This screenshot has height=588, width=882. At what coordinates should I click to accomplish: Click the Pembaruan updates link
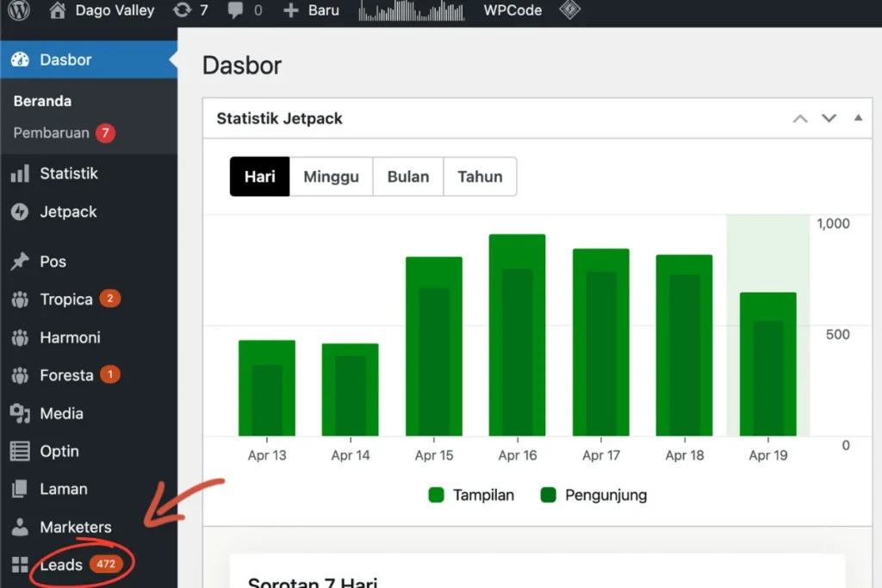[52, 133]
